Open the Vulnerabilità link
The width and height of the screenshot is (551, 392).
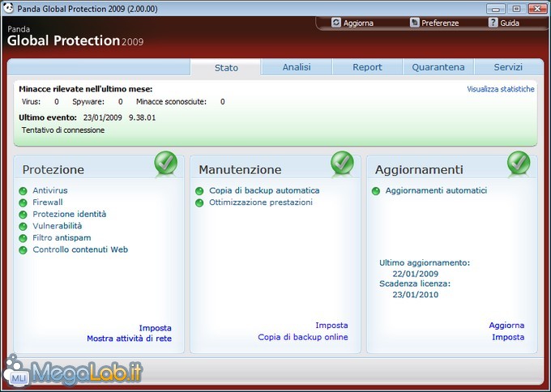point(58,226)
